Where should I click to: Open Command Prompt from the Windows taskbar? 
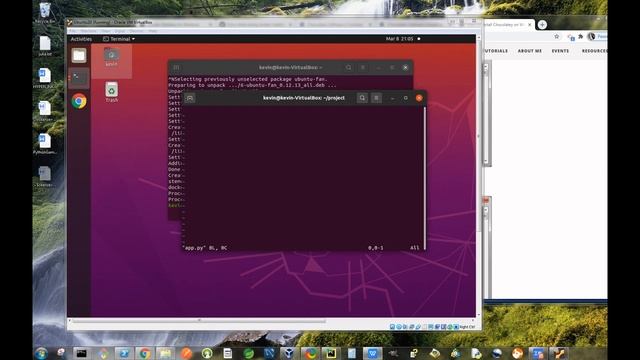click(82, 353)
